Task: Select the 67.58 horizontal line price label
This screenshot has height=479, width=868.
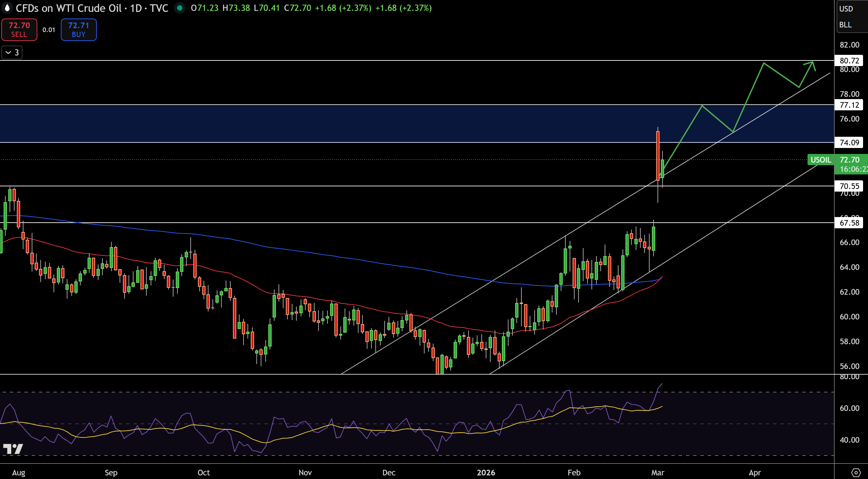Action: 849,223
